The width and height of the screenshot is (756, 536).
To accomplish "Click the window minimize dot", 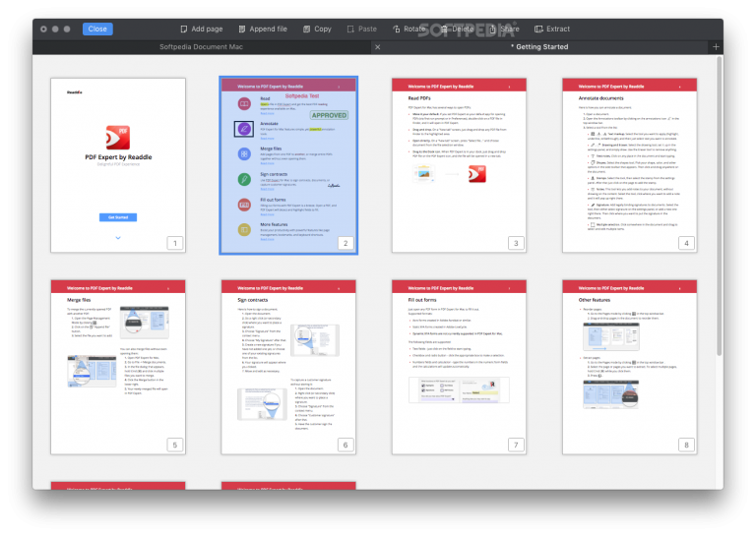I will point(55,29).
